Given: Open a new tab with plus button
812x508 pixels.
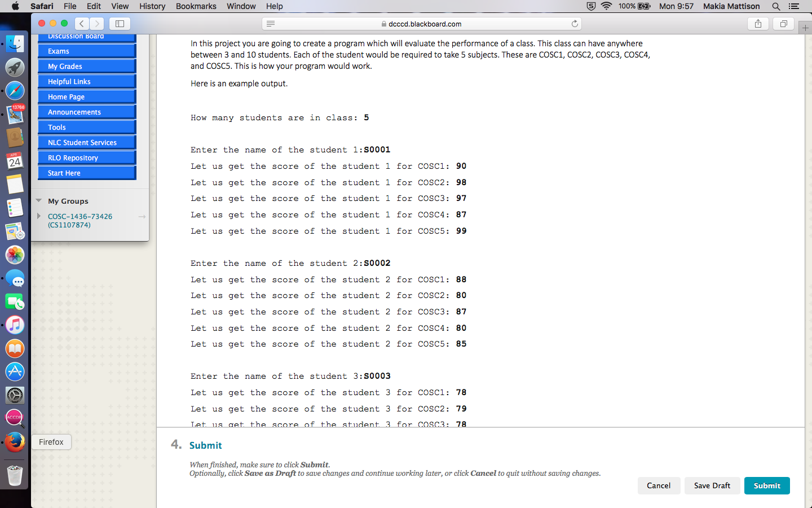Looking at the screenshot, I should (x=805, y=28).
